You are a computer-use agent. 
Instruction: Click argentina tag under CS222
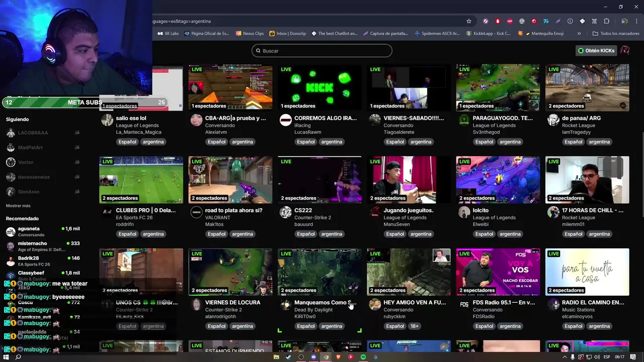click(332, 234)
